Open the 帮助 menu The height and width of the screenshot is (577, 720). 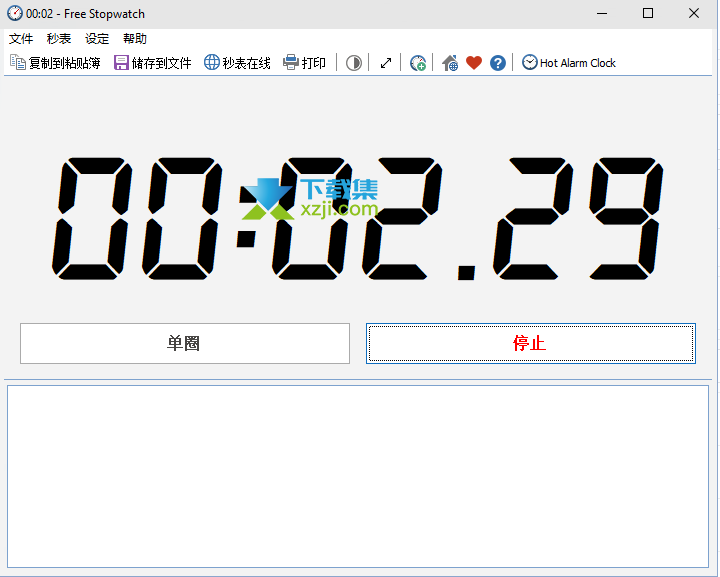click(x=135, y=39)
